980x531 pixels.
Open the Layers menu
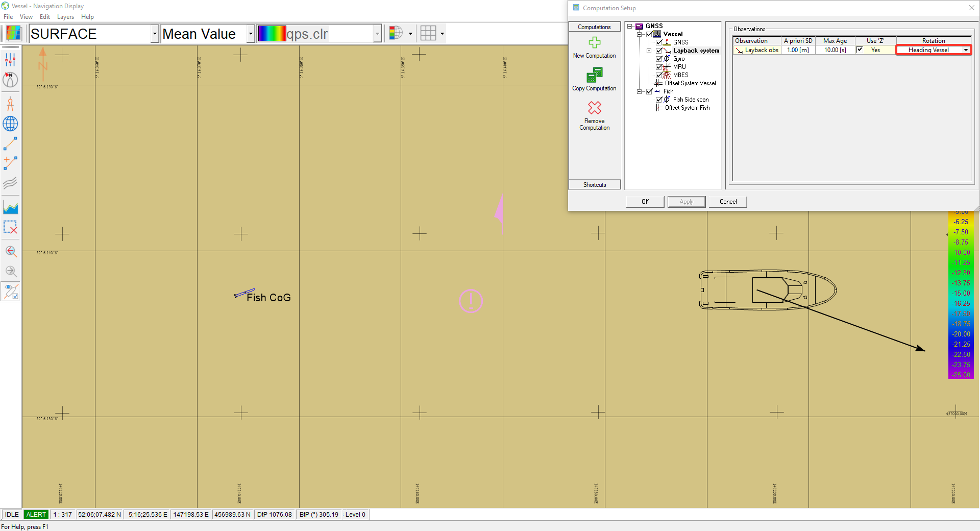point(65,17)
